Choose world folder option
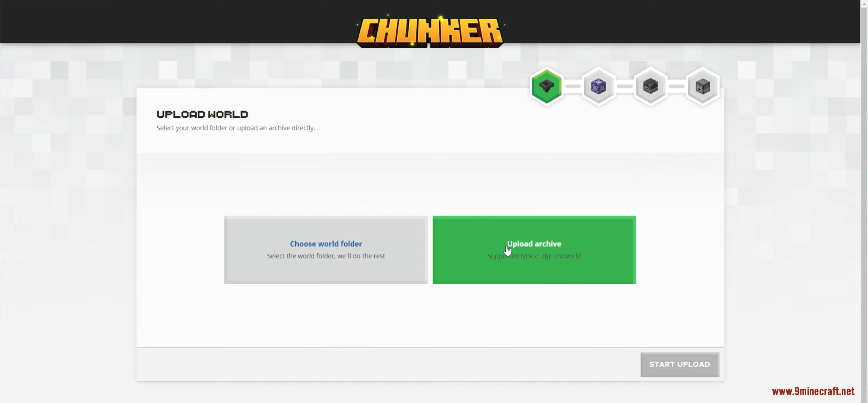 [x=326, y=250]
